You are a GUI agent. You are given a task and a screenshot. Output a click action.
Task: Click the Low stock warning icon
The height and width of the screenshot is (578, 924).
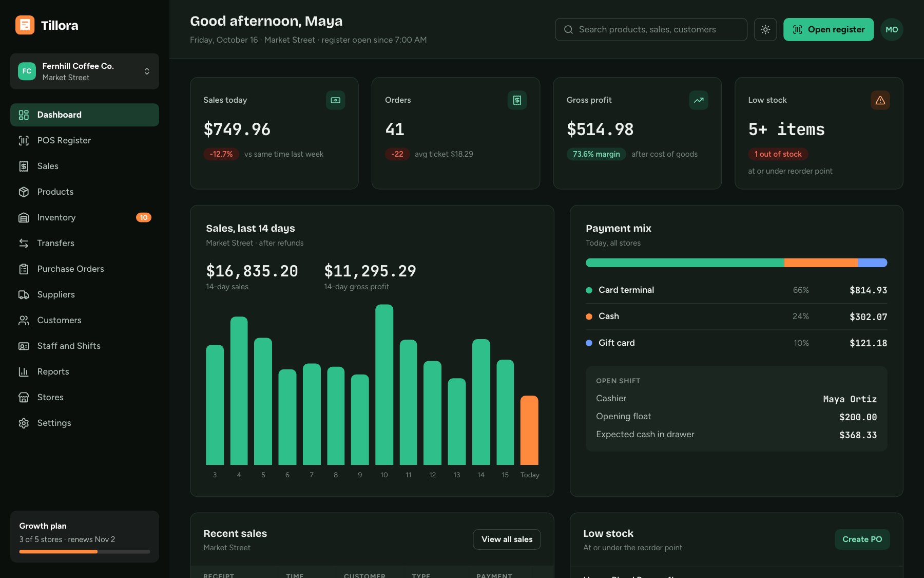[880, 100]
